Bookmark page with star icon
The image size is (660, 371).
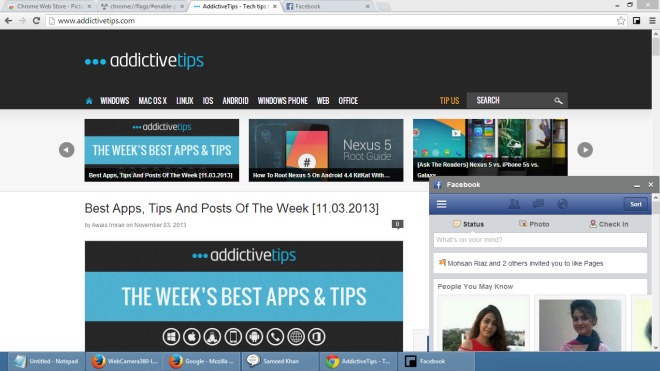tap(620, 21)
